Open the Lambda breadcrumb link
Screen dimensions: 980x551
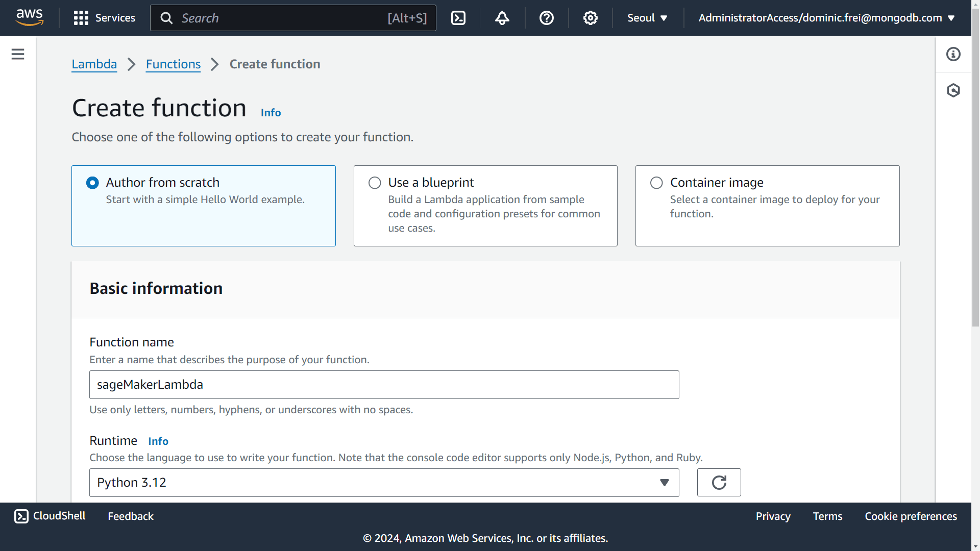[94, 64]
